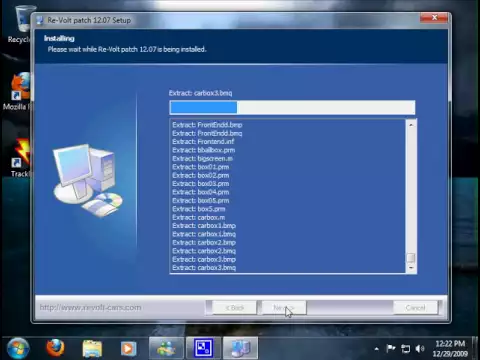
Task: Click scroll down arrow in extract log
Action: [411, 268]
